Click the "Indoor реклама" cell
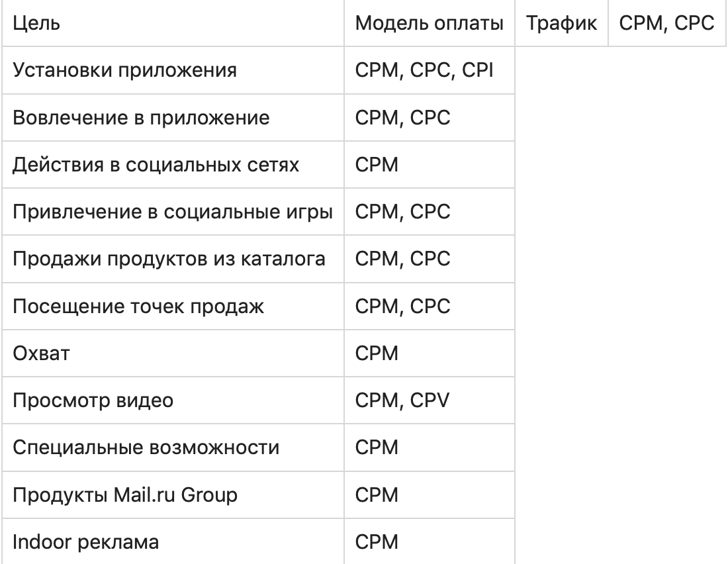Screen dimensions: 728x564 [x=85, y=542]
